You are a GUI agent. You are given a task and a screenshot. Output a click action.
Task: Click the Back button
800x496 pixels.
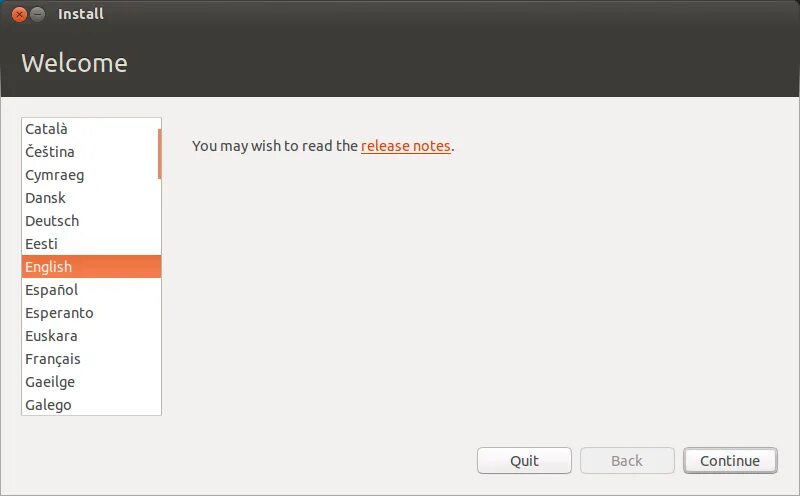coord(627,461)
